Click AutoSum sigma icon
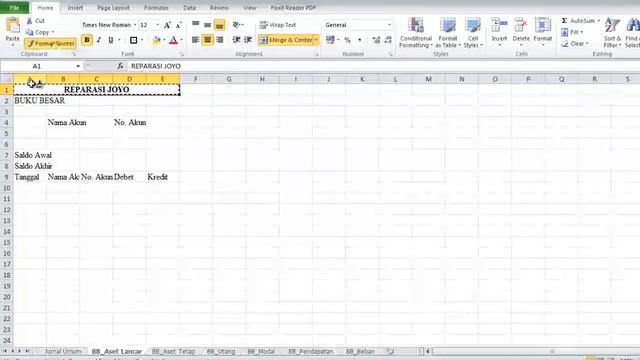Viewport: 640px width, 360px height. (564, 20)
